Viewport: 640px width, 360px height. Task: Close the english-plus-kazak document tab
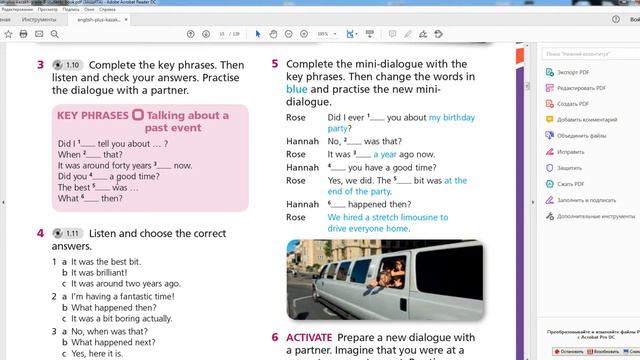tap(126, 20)
